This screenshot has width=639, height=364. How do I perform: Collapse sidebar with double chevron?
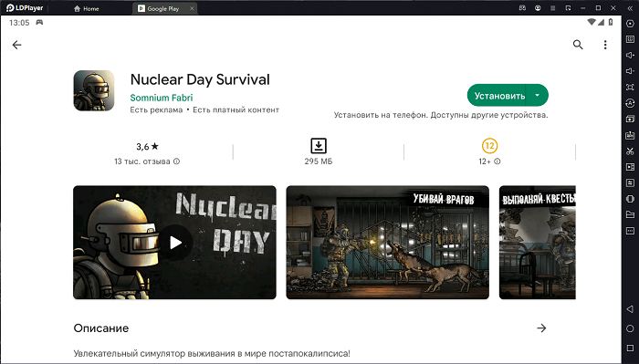[630, 8]
